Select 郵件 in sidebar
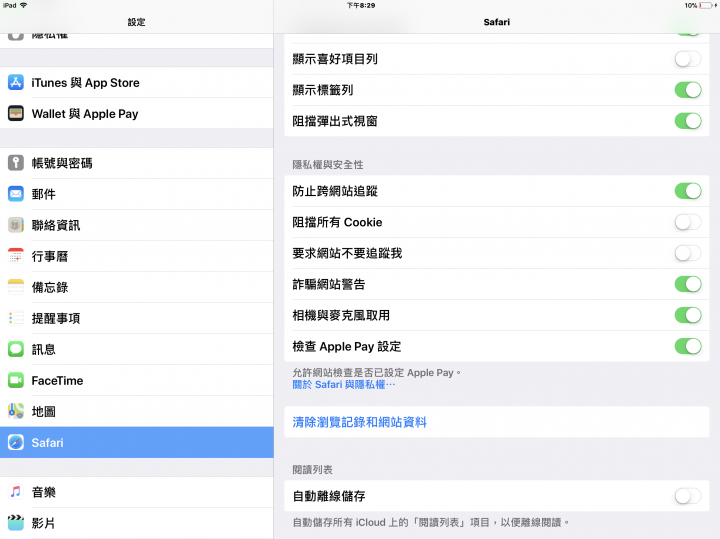The width and height of the screenshot is (720, 539). 137,194
